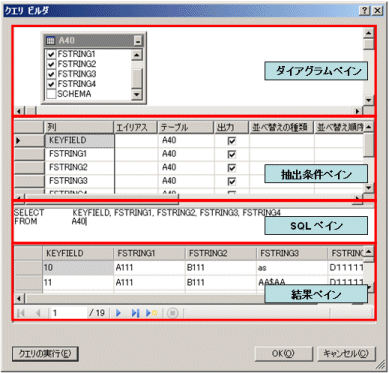This screenshot has height=373, width=389.
Task: Confirm with OK button
Action: coord(283,354)
